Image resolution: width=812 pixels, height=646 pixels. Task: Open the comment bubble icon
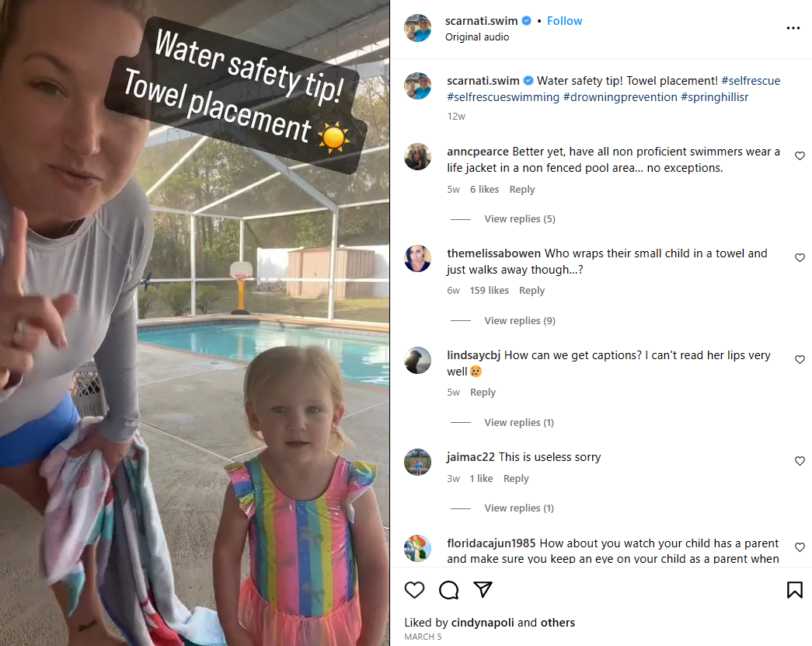(x=448, y=589)
